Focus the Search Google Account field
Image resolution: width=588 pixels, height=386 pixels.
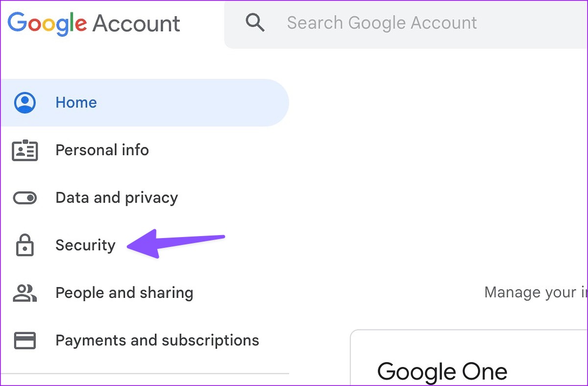coord(382,23)
